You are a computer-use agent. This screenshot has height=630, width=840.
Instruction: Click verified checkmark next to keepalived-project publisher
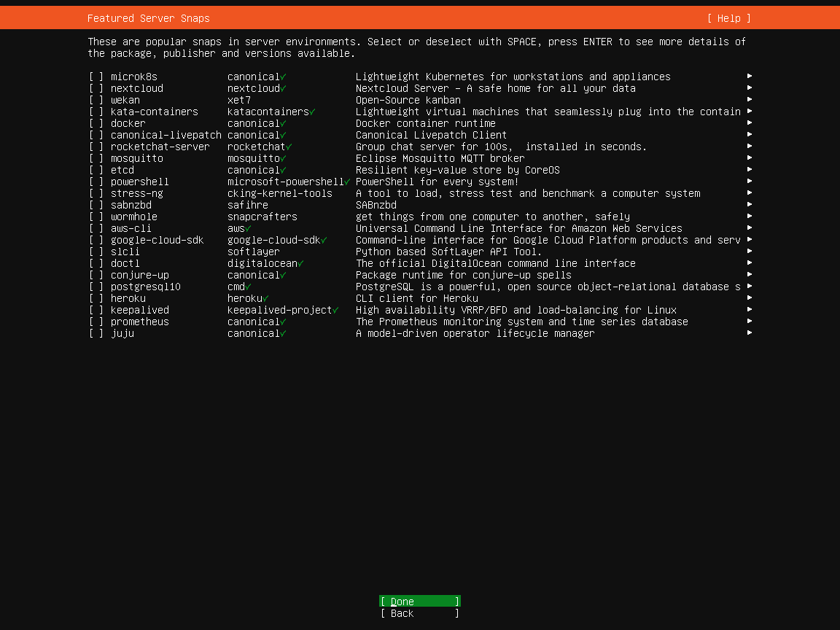pyautogui.click(x=335, y=310)
